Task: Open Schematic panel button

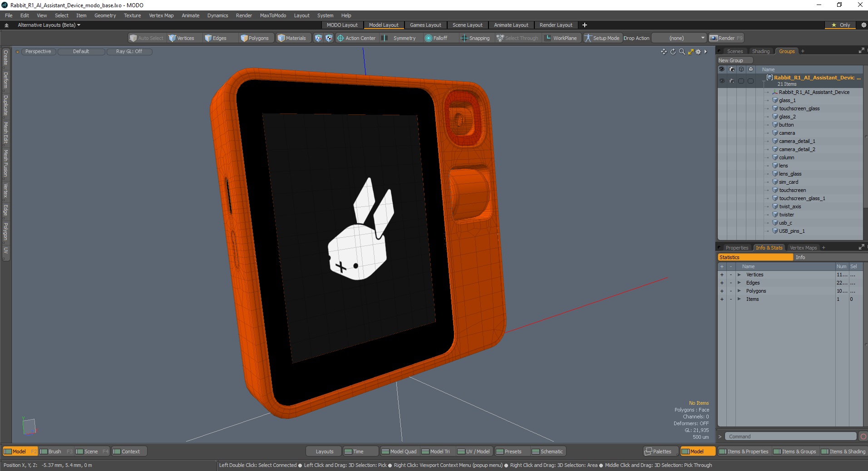Action: coord(547,451)
